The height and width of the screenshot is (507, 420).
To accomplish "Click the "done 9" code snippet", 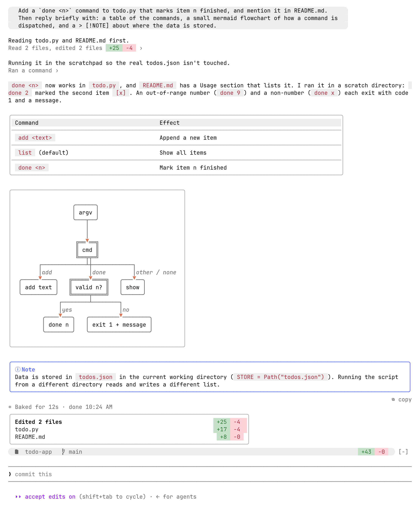I will point(230,93).
